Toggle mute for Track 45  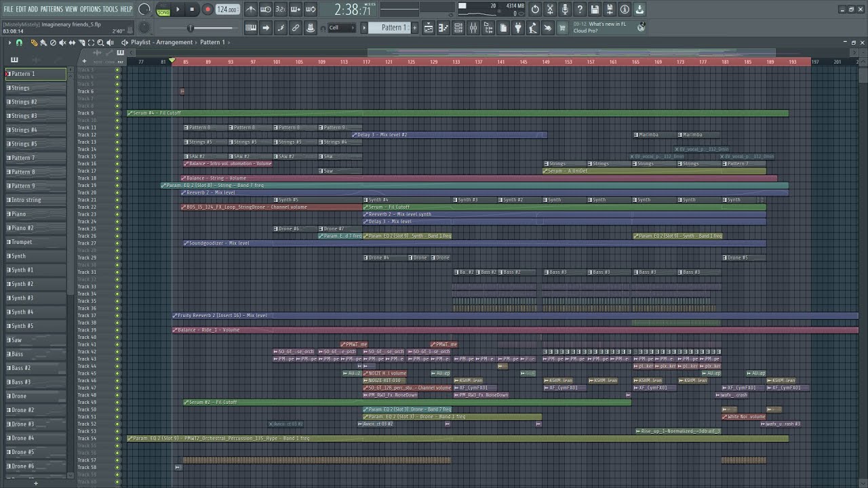click(117, 373)
